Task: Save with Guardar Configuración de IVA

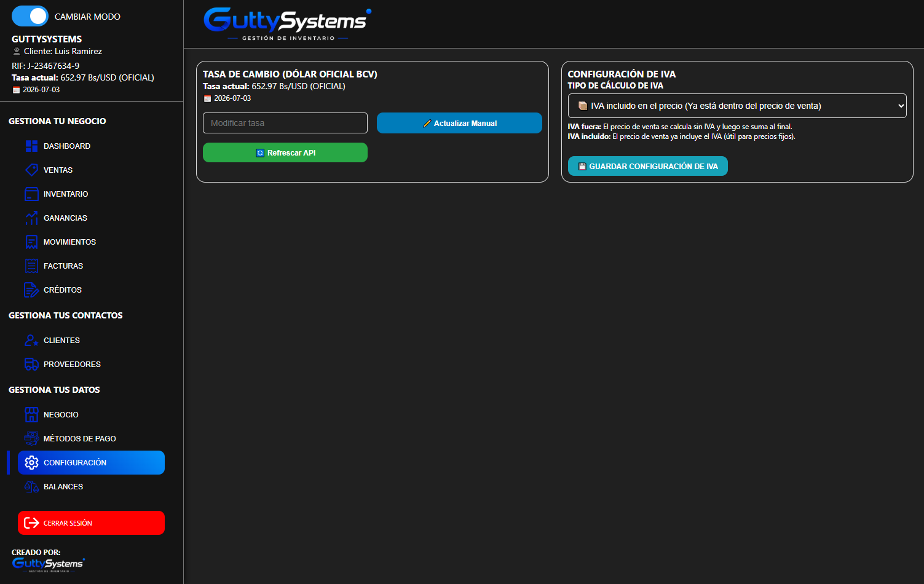Action: pos(648,166)
